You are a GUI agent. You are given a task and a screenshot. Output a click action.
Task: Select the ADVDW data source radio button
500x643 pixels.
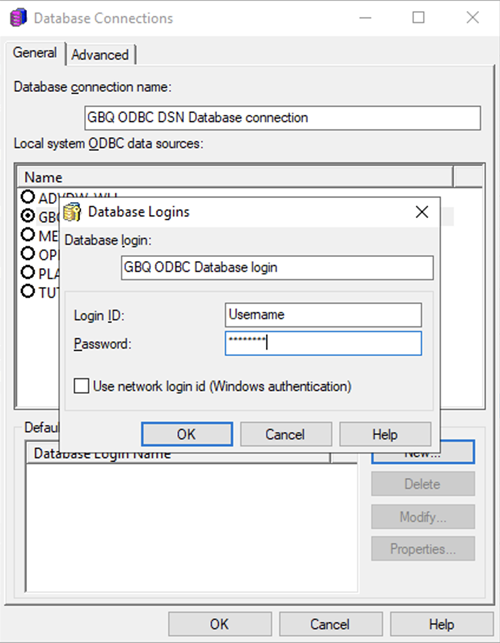[x=28, y=197]
